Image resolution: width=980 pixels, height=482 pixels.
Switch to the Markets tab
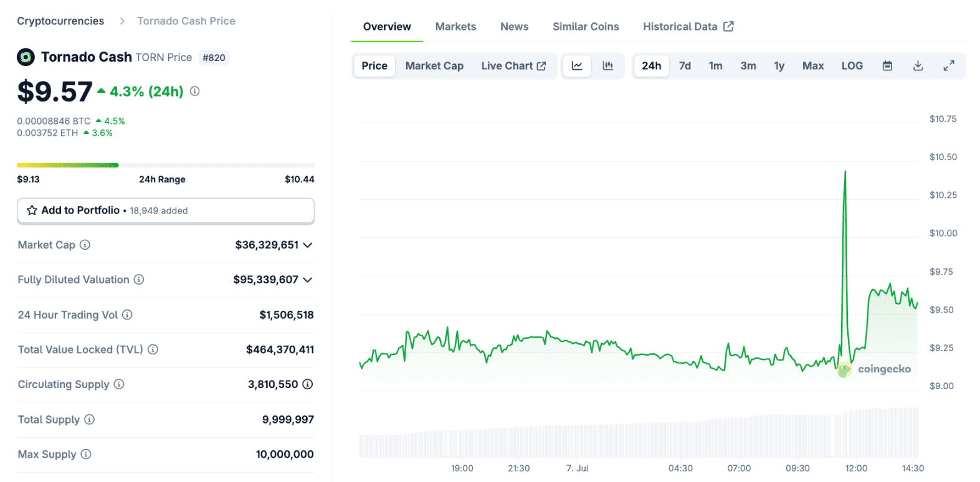pos(455,27)
